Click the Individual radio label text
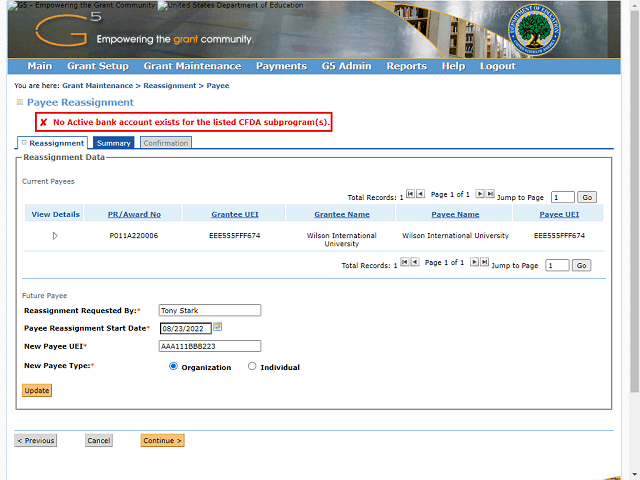 click(x=280, y=367)
